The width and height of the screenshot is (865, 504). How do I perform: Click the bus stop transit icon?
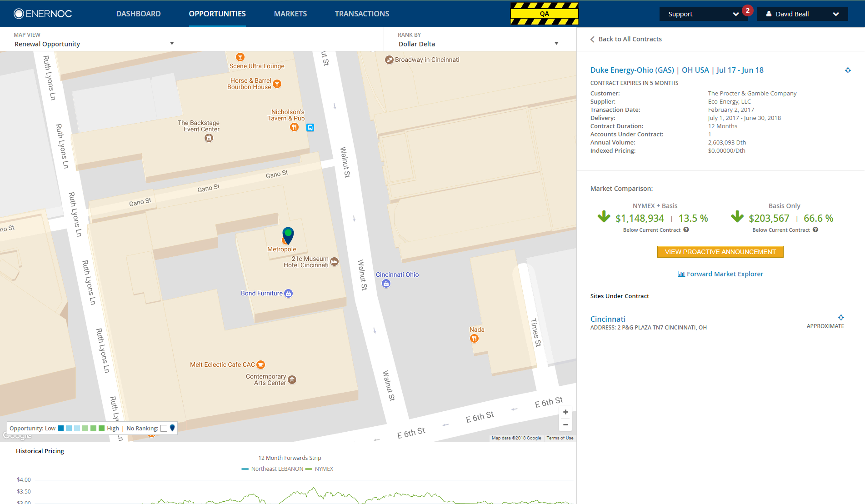[310, 128]
